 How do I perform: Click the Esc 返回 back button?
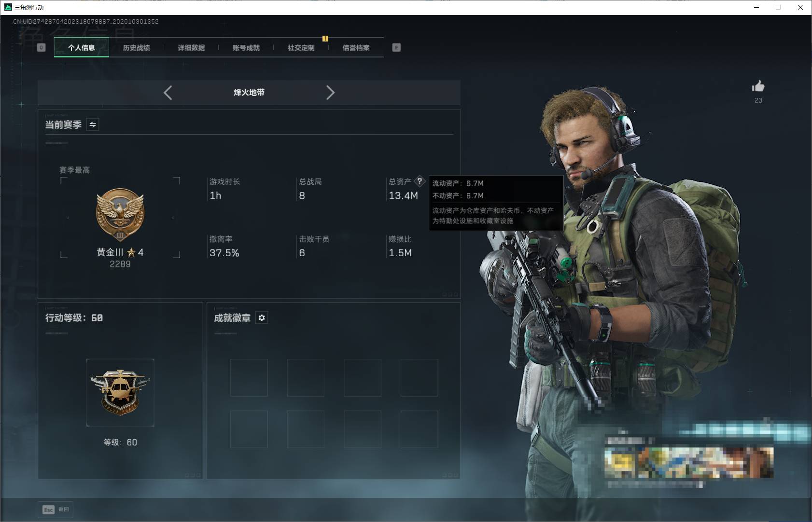point(56,509)
